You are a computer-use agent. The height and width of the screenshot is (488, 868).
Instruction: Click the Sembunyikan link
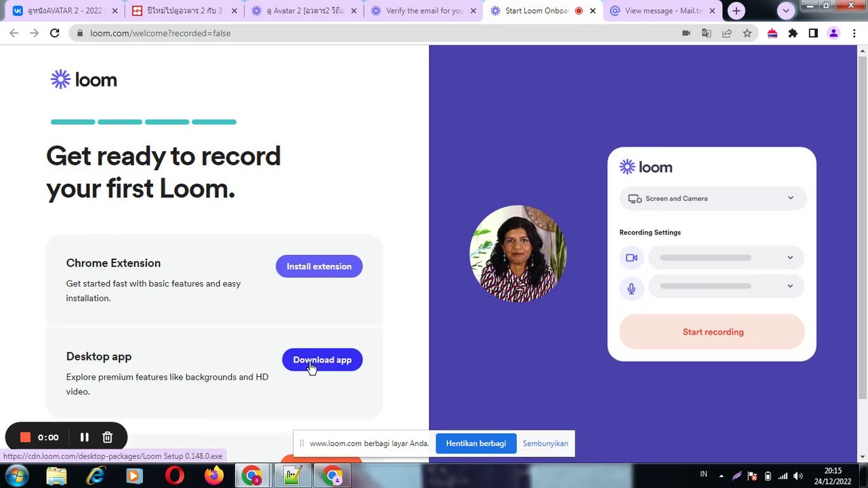[545, 443]
